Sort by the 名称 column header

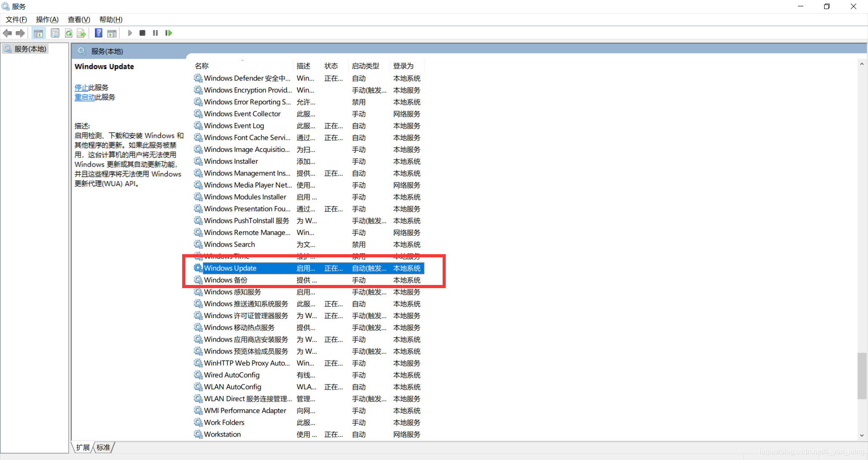click(x=243, y=66)
